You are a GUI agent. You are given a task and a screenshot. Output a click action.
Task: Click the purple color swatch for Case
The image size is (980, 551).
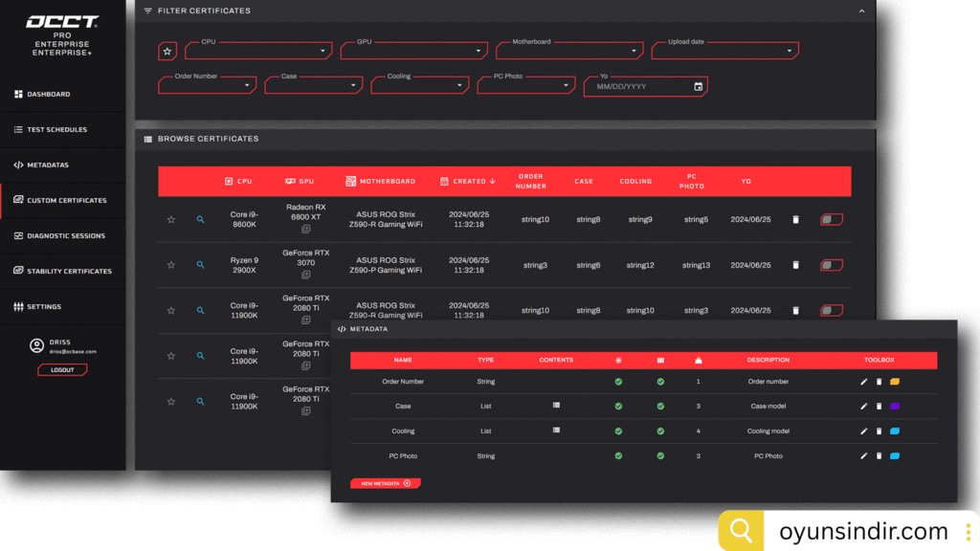(x=895, y=407)
